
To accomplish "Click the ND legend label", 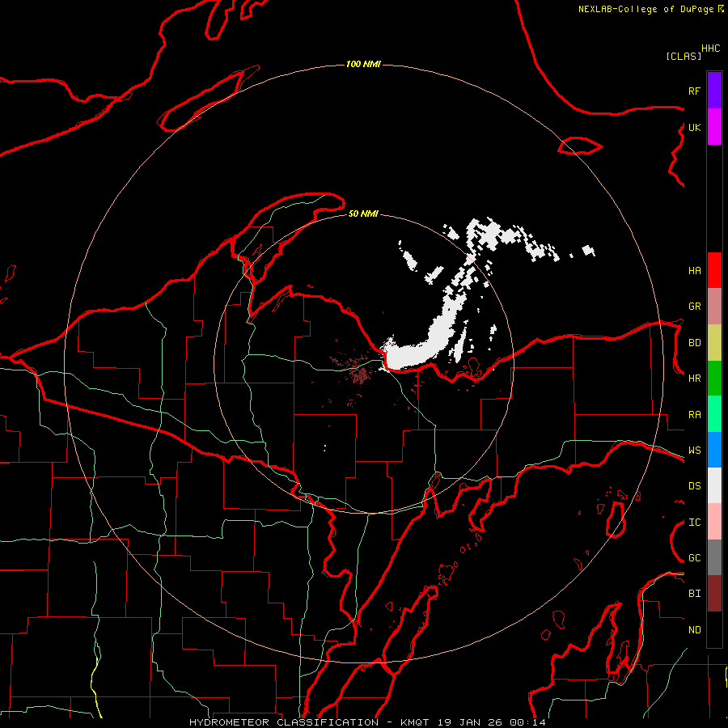I will pos(694,630).
